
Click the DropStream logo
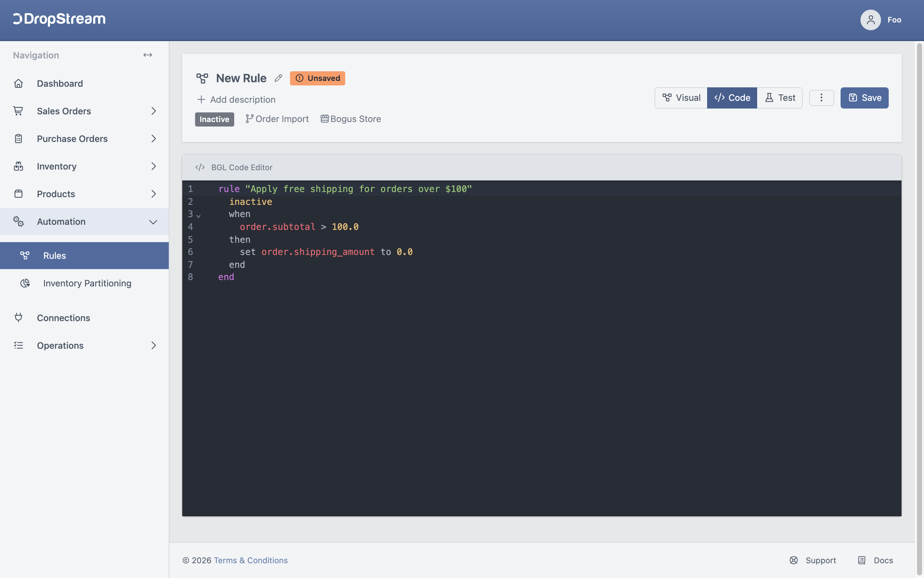tap(59, 19)
